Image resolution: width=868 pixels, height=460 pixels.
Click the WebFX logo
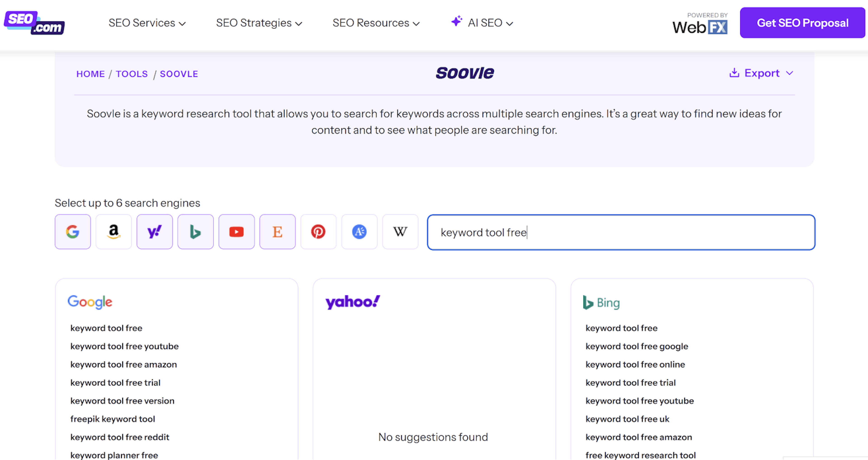[700, 27]
